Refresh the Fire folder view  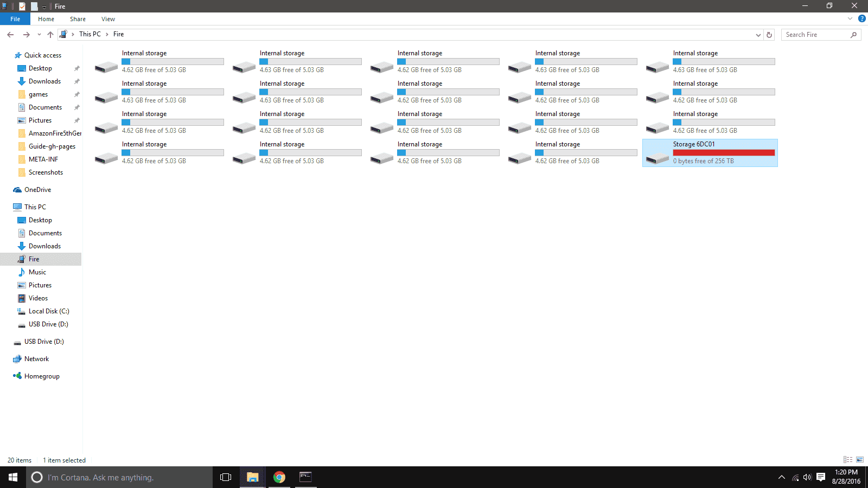(x=769, y=35)
